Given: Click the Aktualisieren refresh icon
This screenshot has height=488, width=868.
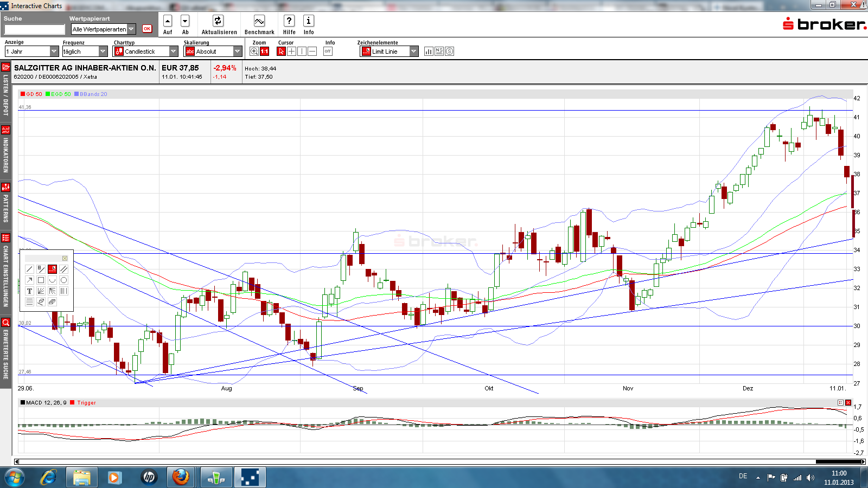Looking at the screenshot, I should (218, 21).
